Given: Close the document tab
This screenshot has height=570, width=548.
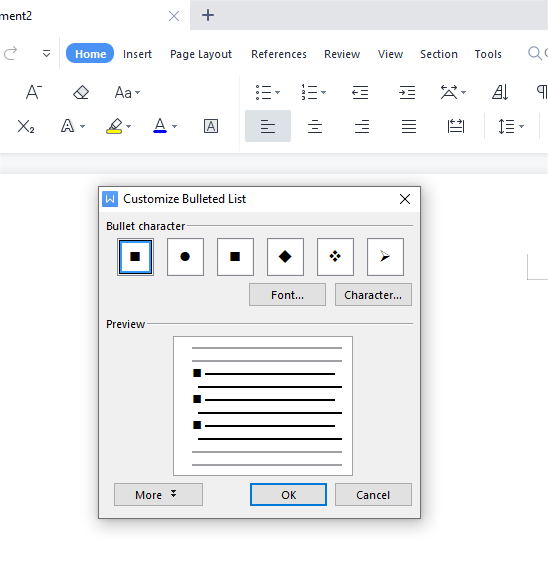Looking at the screenshot, I should (x=174, y=16).
